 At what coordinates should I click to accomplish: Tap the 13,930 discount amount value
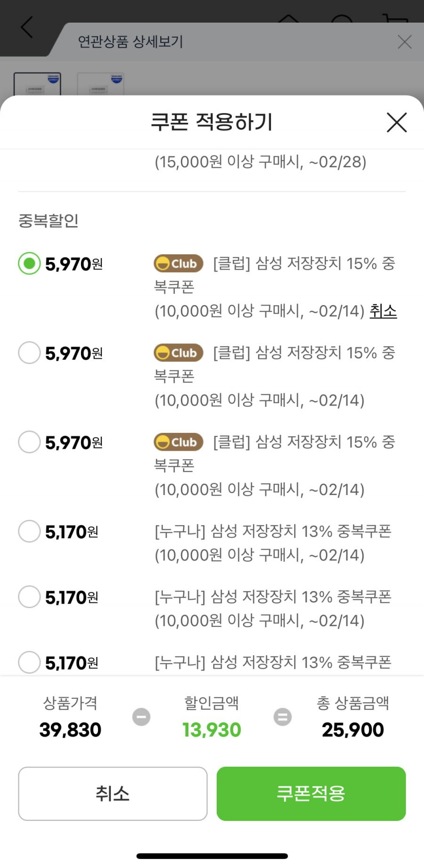pyautogui.click(x=212, y=730)
